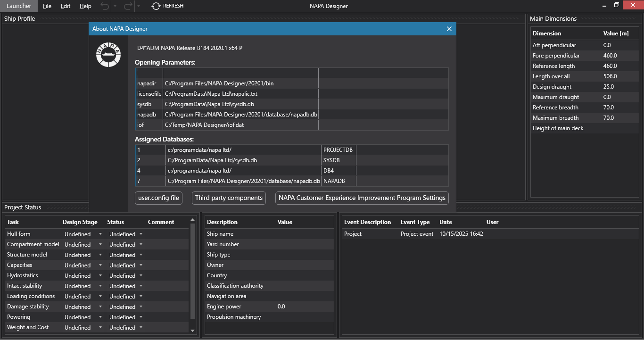Click the Dimension column header
This screenshot has width=644, height=340.
pos(547,33)
